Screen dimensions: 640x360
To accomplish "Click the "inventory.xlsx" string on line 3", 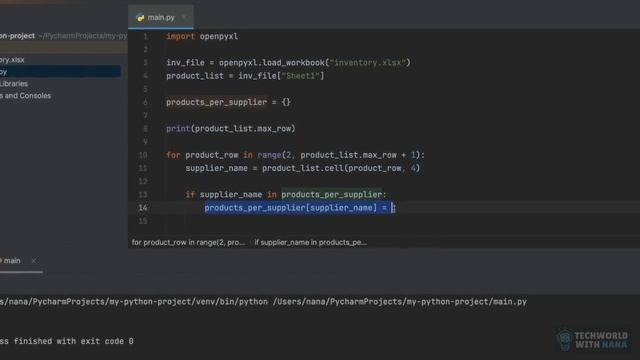I will [x=367, y=63].
